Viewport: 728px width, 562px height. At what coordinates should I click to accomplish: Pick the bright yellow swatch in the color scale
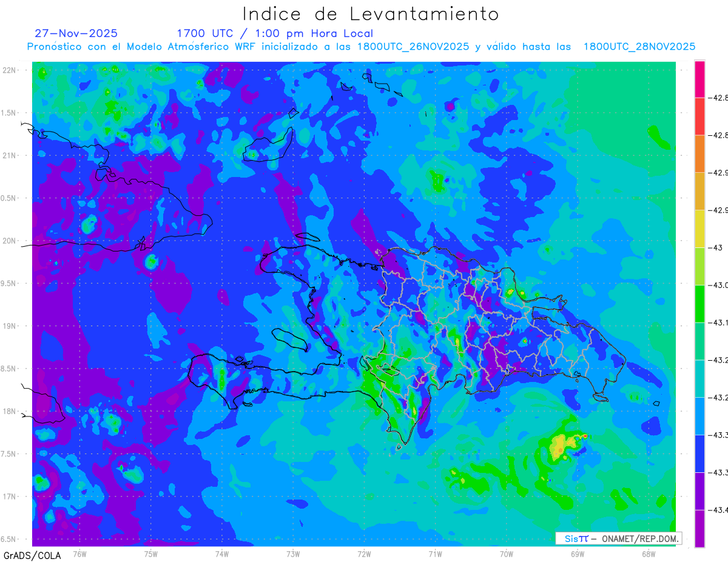point(699,229)
